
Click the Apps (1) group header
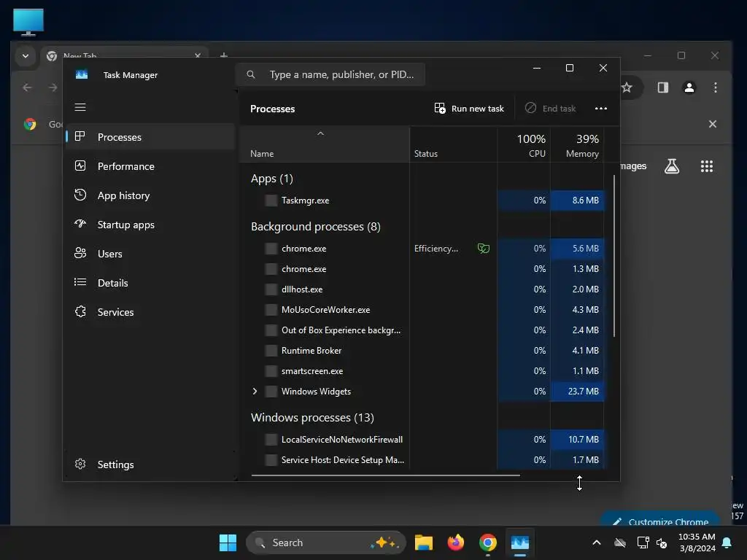point(272,179)
